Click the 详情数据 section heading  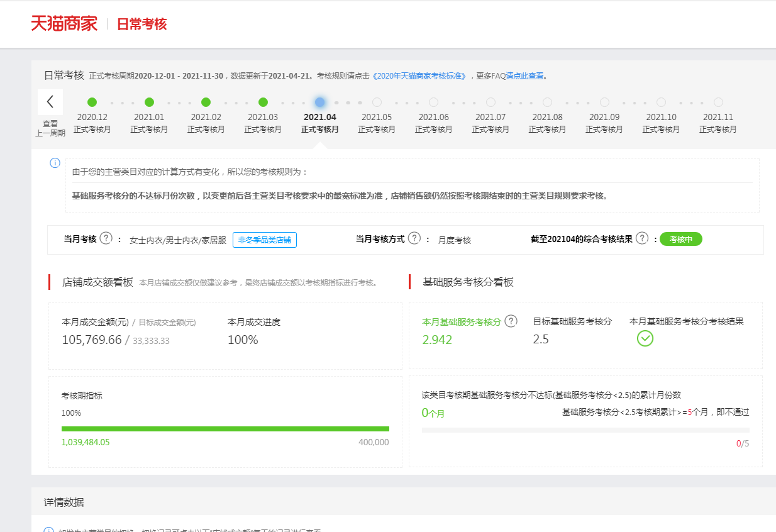[x=64, y=502]
